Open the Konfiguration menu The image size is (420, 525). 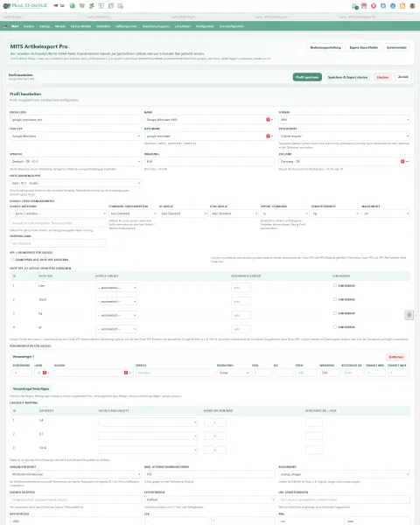point(205,26)
